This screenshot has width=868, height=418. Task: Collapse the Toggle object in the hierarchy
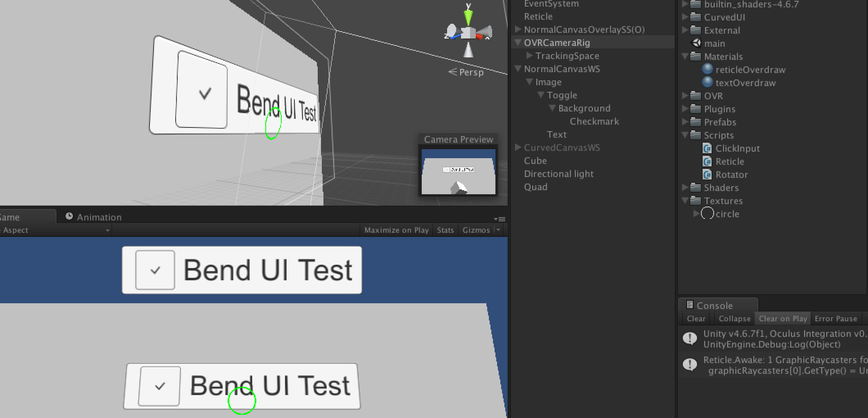click(x=541, y=95)
